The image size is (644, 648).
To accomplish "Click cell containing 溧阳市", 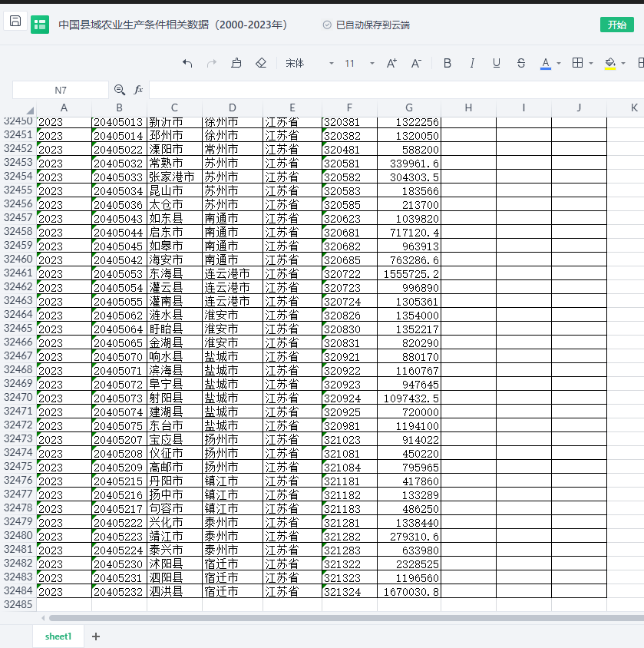I will pyautogui.click(x=174, y=149).
